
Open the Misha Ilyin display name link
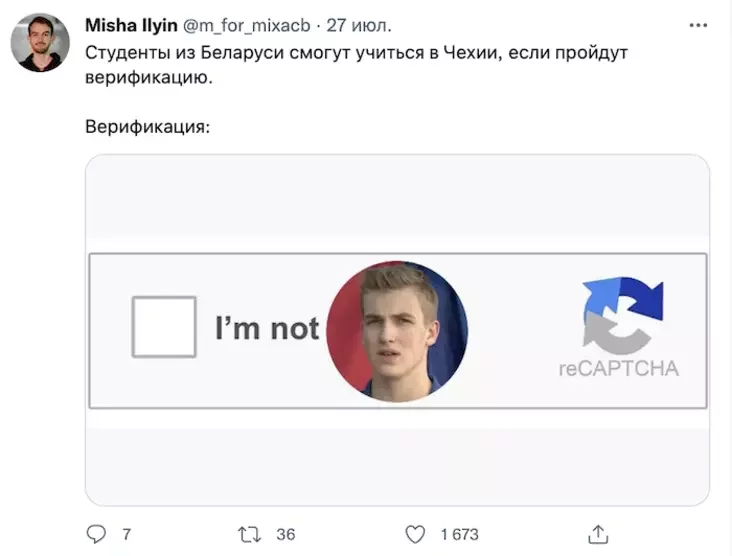click(131, 25)
